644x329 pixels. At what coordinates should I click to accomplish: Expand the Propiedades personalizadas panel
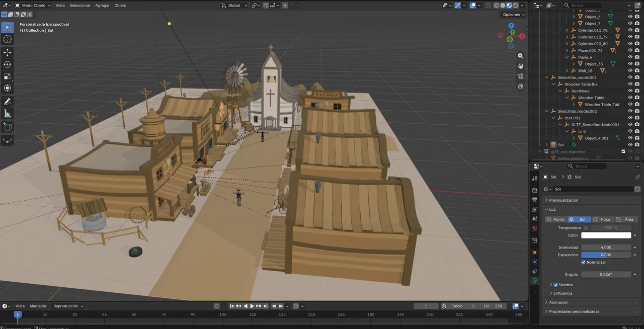(592, 311)
